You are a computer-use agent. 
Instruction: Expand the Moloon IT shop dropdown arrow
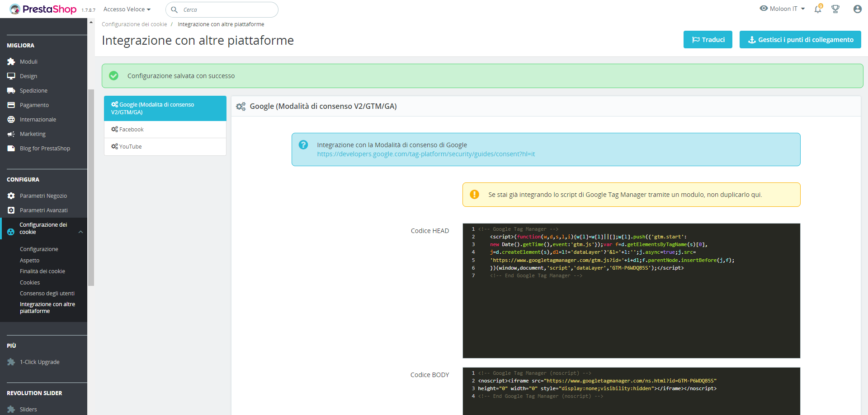pyautogui.click(x=803, y=9)
